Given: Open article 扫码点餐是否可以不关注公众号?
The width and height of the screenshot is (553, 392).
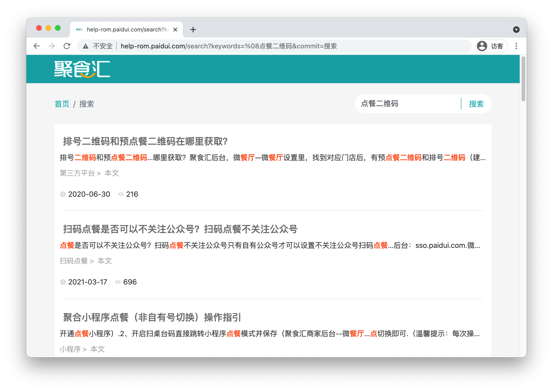Looking at the screenshot, I should 180,229.
